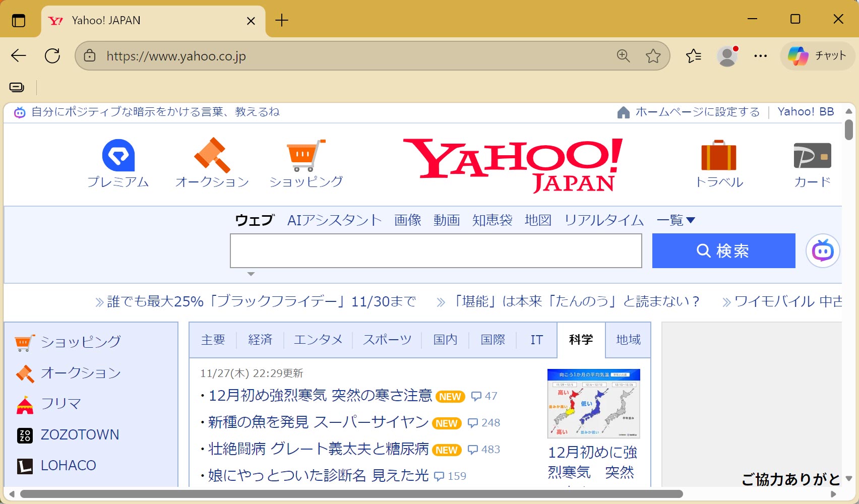Click the web search input field
The image size is (859, 504).
(x=436, y=250)
